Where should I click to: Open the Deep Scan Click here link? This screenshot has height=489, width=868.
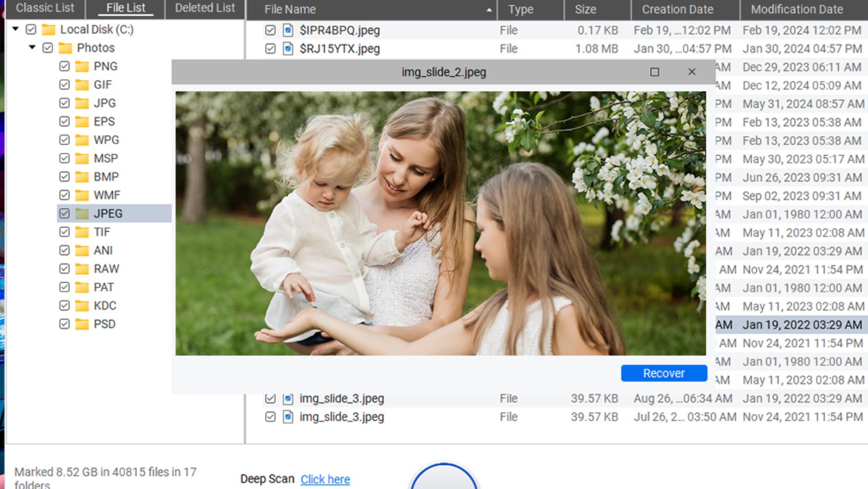[325, 479]
